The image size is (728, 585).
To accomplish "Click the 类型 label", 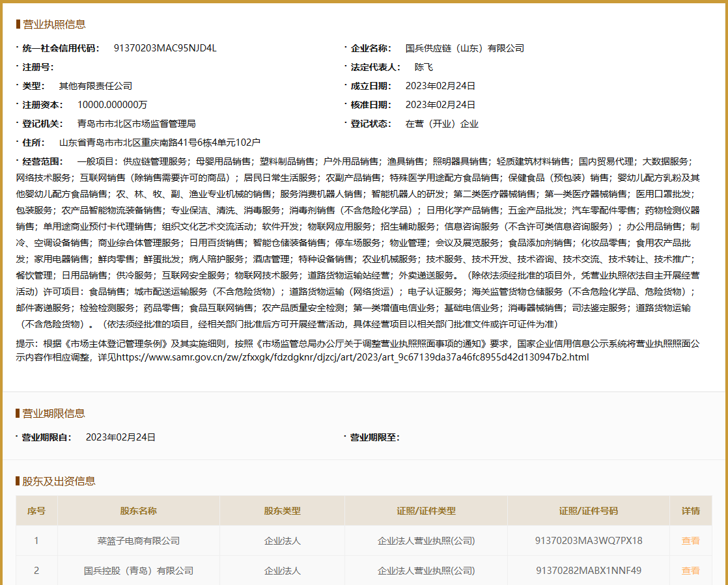I will click(x=33, y=86).
